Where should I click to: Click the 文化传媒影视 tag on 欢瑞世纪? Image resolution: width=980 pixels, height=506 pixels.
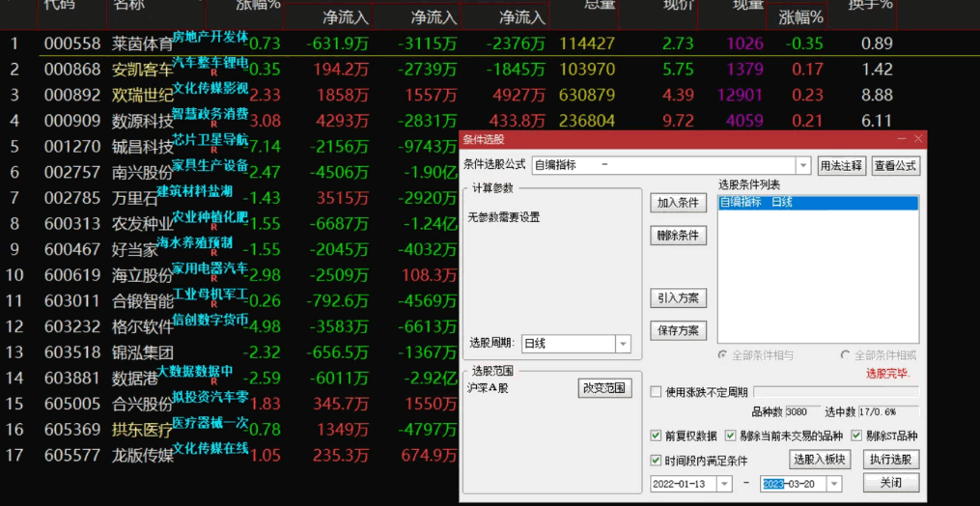(x=210, y=87)
